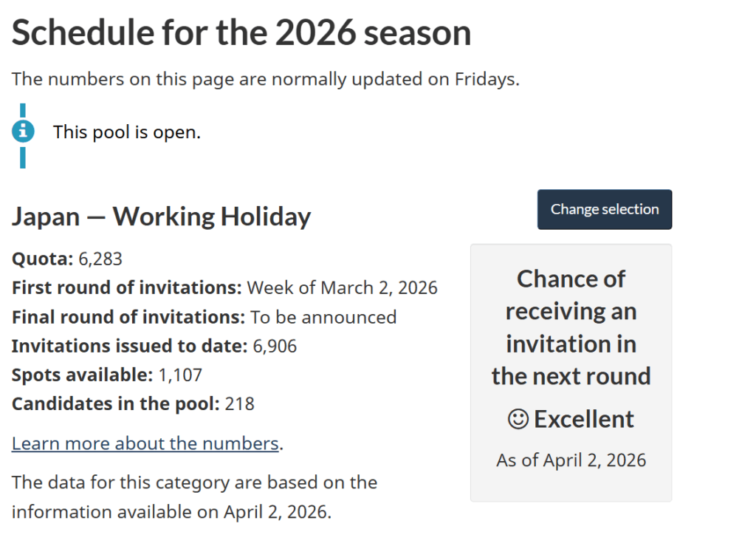Click the Spots available label
Image resolution: width=756 pixels, height=549 pixels.
click(x=82, y=375)
